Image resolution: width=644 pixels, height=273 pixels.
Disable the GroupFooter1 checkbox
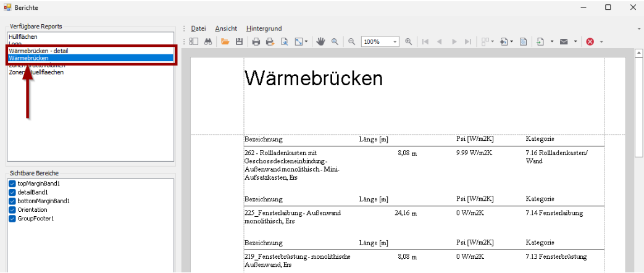12,219
